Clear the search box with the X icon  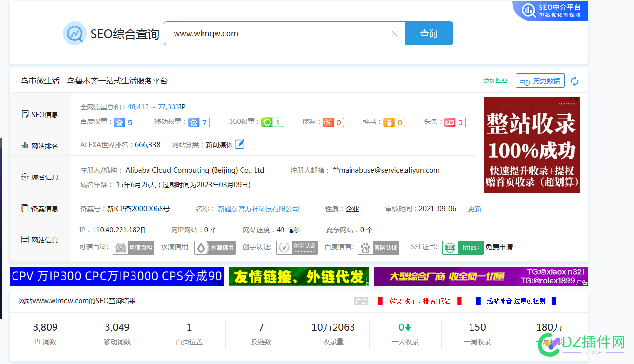coord(394,34)
